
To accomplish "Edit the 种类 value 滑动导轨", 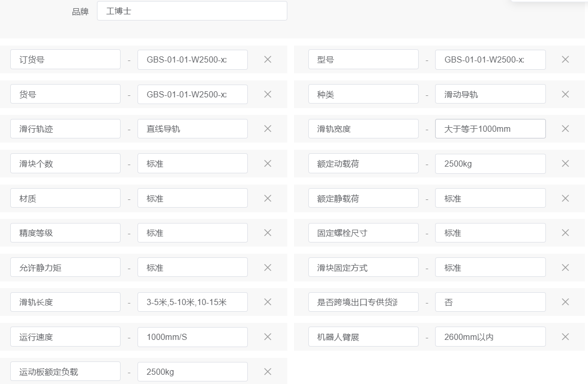I will [x=490, y=94].
